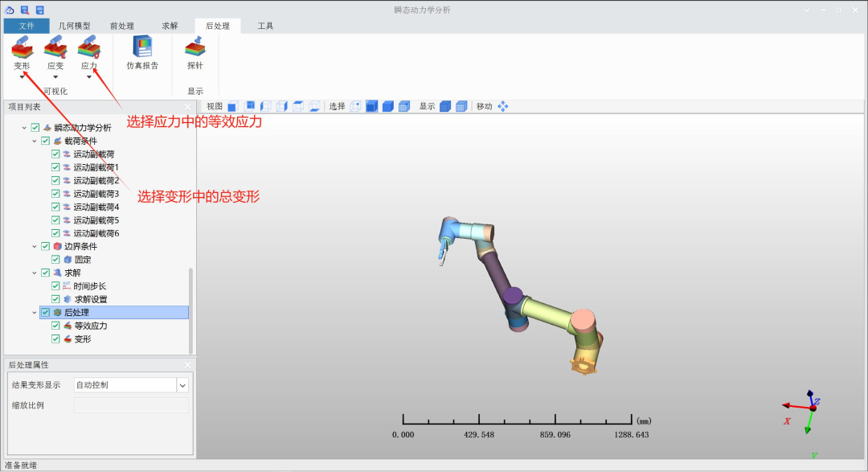Click the 缩放比例 input field
Image resolution: width=868 pixels, height=472 pixels.
pos(131,405)
